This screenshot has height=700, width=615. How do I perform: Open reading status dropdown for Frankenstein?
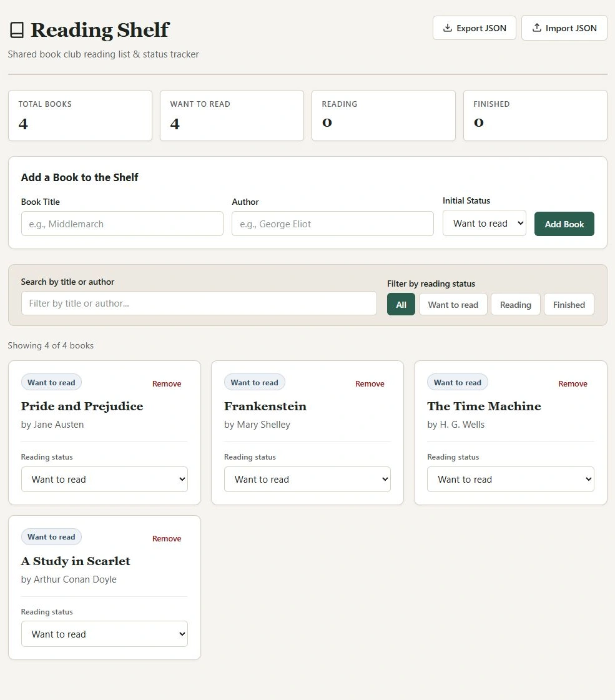307,480
